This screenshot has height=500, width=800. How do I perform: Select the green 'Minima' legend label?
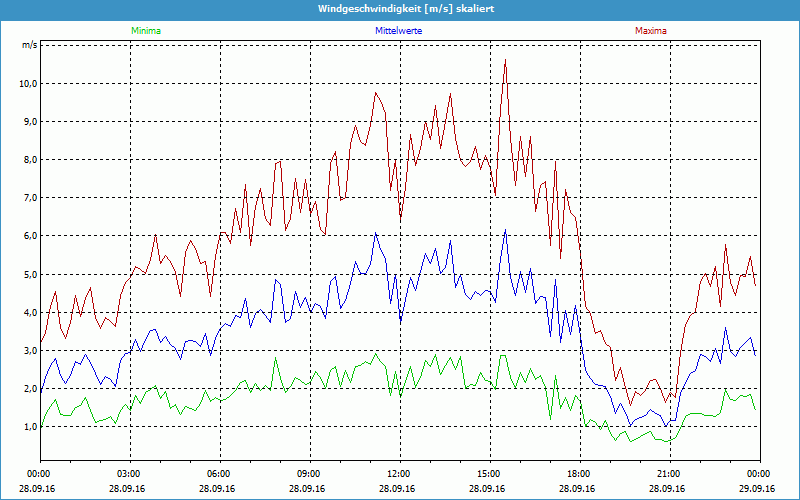pyautogui.click(x=146, y=31)
